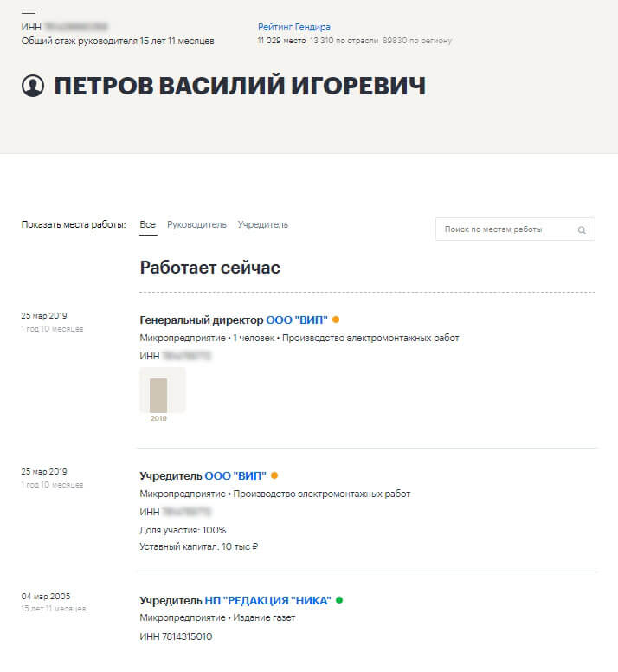Click the person avatar icon beside the name
Image resolution: width=618 pixels, height=672 pixels.
point(33,87)
